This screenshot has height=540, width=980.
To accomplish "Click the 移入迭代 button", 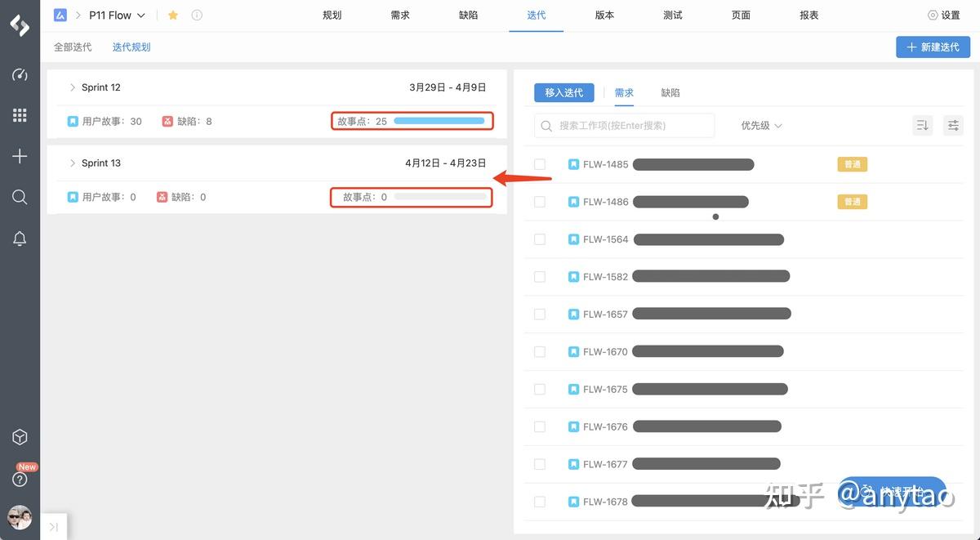I will 563,92.
